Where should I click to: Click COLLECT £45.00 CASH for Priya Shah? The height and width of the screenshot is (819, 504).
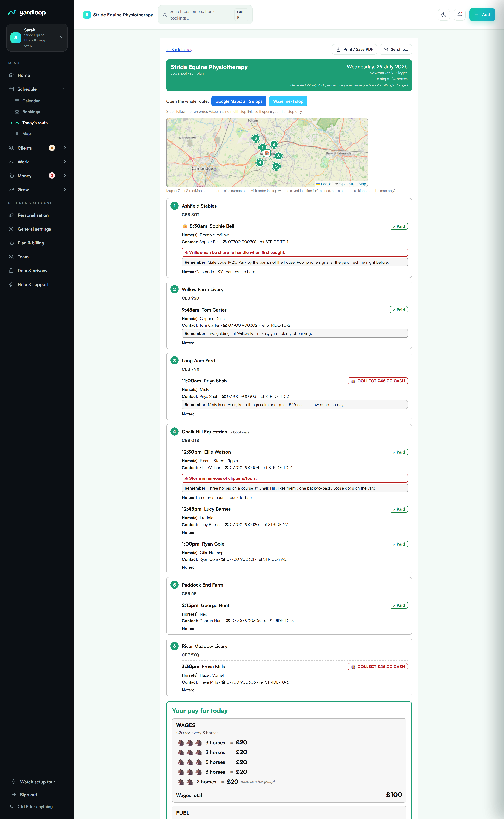pyautogui.click(x=378, y=381)
